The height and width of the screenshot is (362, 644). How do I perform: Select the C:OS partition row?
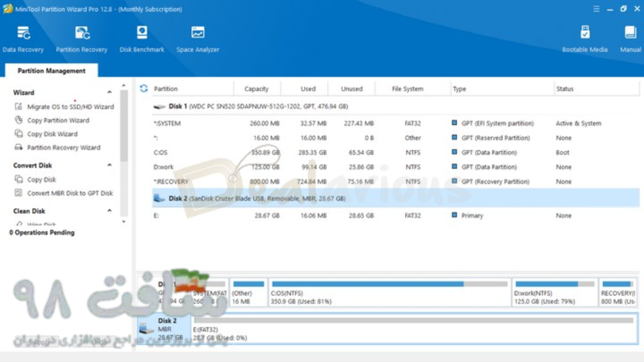396,152
